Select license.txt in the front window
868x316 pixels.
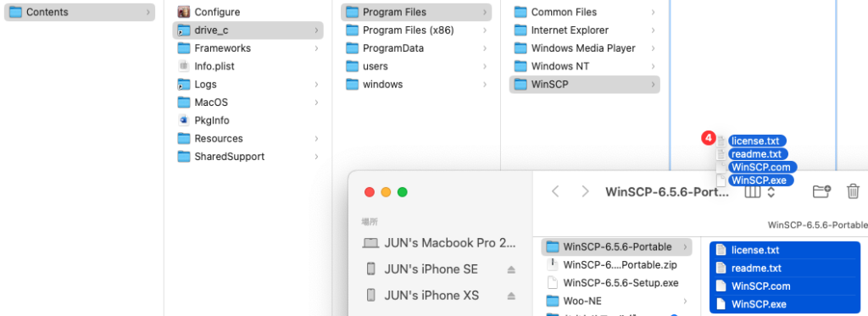click(x=785, y=250)
